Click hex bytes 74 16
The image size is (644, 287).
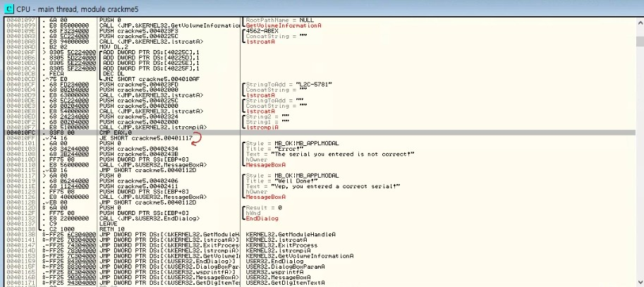[x=58, y=138]
